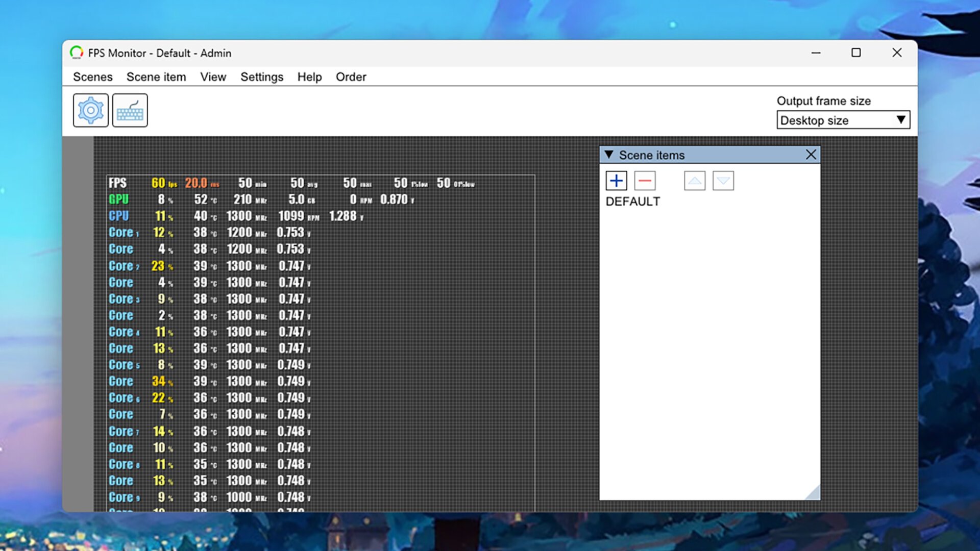Click the move item down arrow icon
Viewport: 980px width, 551px height.
[723, 180]
